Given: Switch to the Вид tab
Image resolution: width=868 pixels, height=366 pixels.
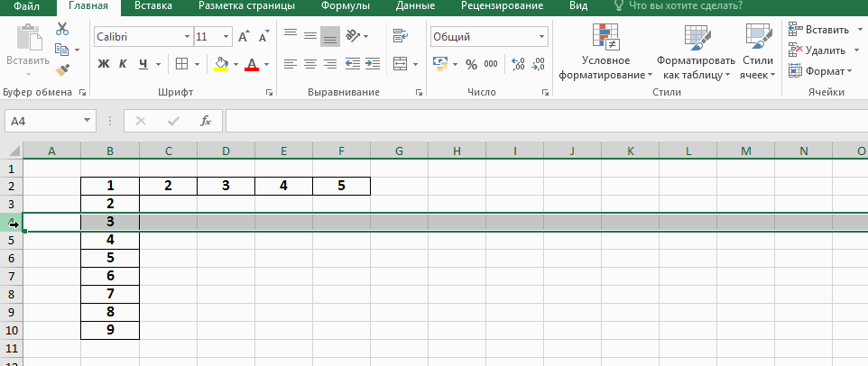Looking at the screenshot, I should [578, 6].
